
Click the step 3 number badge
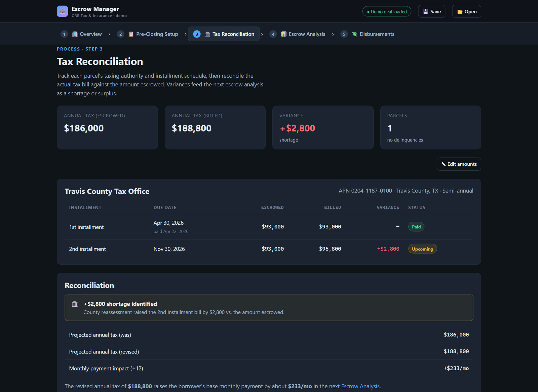pyautogui.click(x=197, y=34)
